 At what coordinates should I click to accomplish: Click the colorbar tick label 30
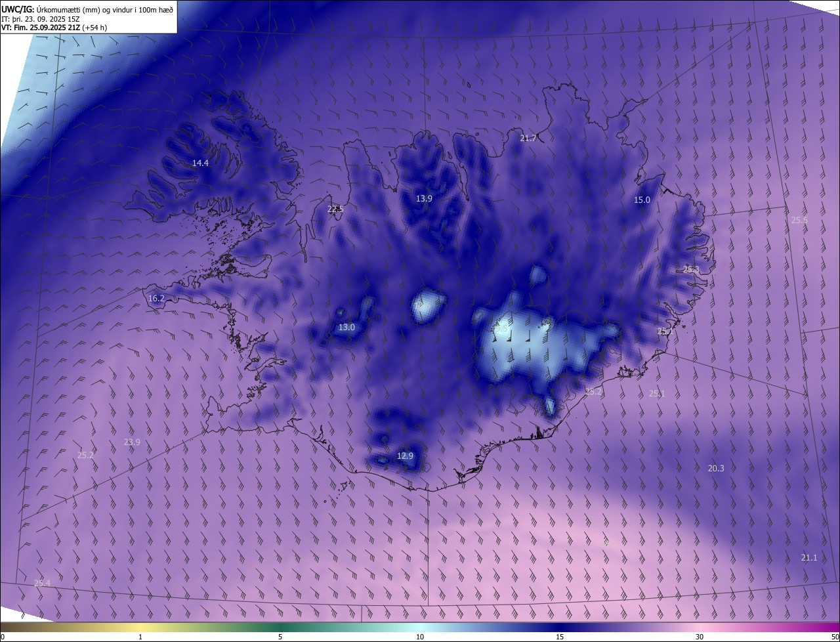[700, 637]
